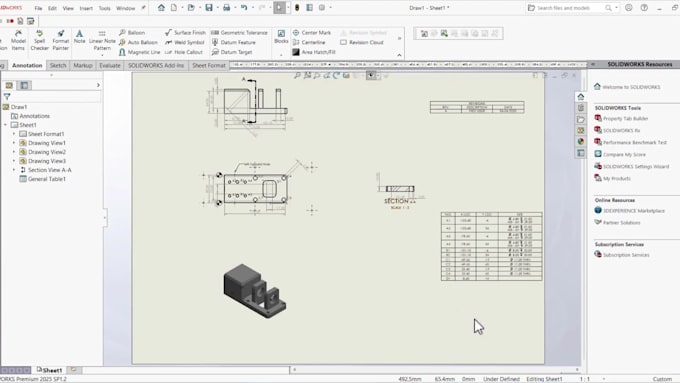Viewport: 680px width, 383px height.
Task: Add a Center Mark
Action: point(311,33)
